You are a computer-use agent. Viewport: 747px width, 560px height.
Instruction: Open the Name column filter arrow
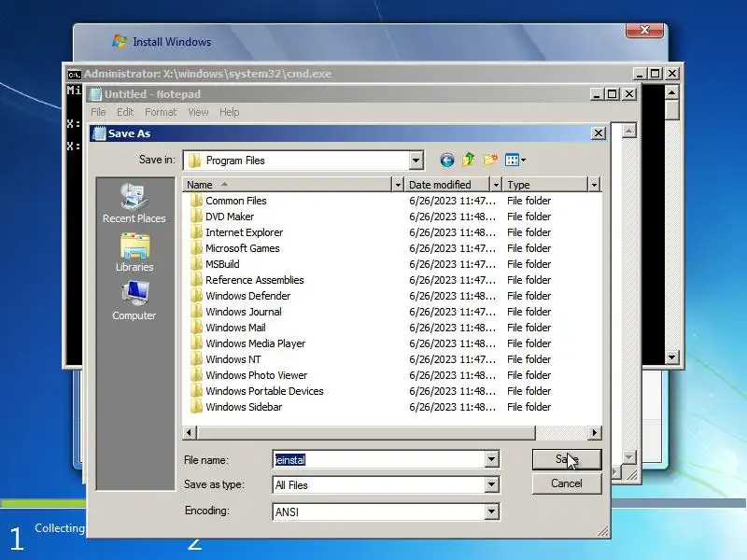tap(398, 185)
